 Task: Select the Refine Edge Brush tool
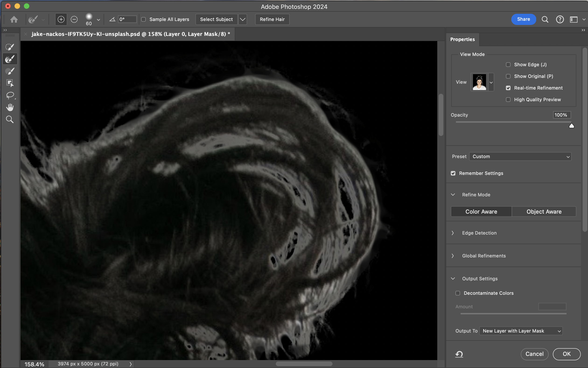(x=10, y=59)
